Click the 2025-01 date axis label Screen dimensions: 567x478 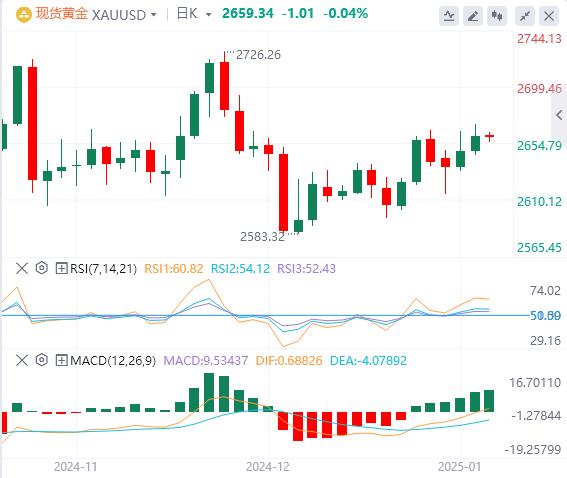(460, 467)
